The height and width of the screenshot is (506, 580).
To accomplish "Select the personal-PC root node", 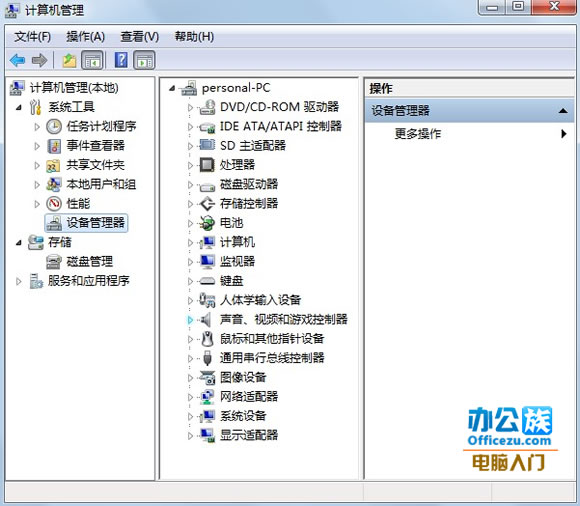I will click(236, 88).
